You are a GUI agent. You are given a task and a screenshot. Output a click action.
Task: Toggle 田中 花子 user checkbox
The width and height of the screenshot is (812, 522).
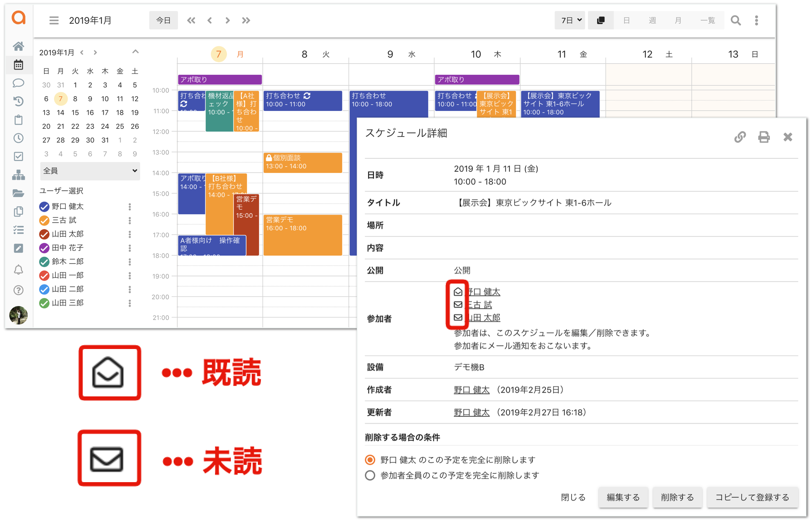pyautogui.click(x=44, y=248)
